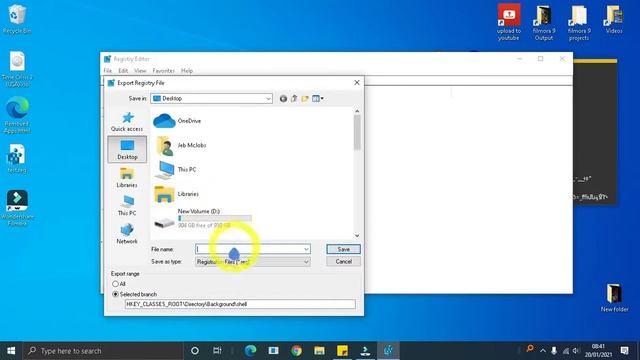Open the Windows Start menu
Viewport: 640px width, 360px height.
coord(11,351)
